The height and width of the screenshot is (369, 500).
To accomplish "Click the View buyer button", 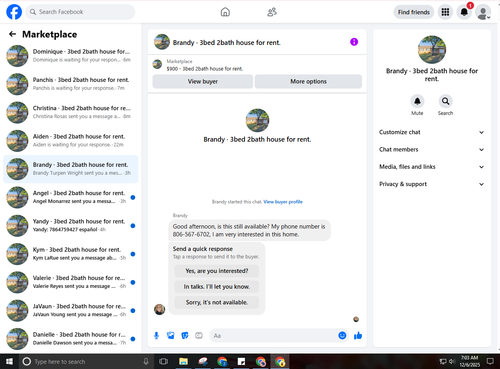I will click(203, 81).
